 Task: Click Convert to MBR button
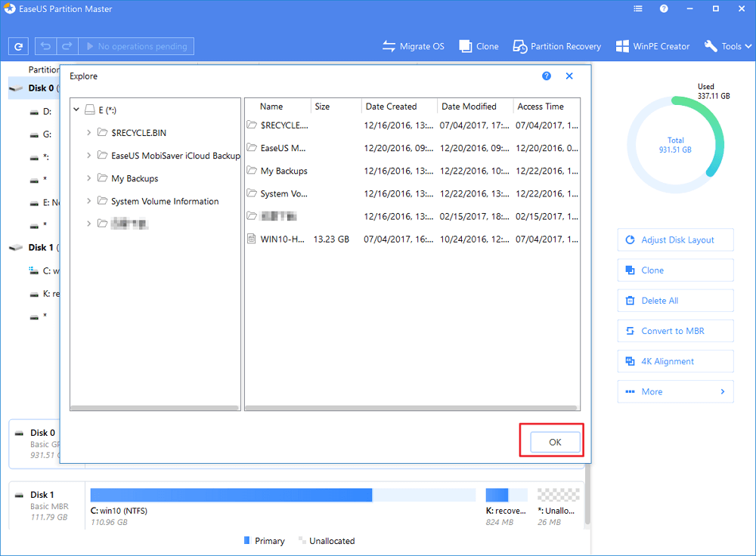point(675,331)
